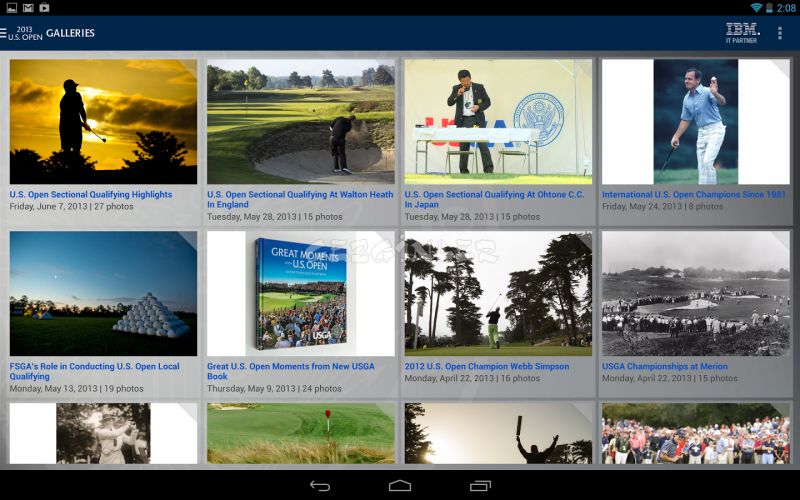Open 2012 U.S. Open Champion Webb Simpson link
The image size is (800, 500).
coord(487,366)
